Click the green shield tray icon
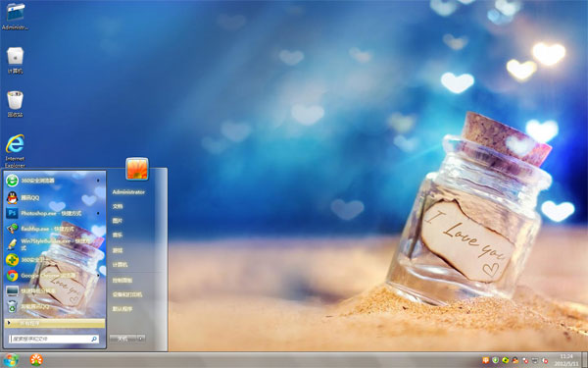 click(495, 360)
